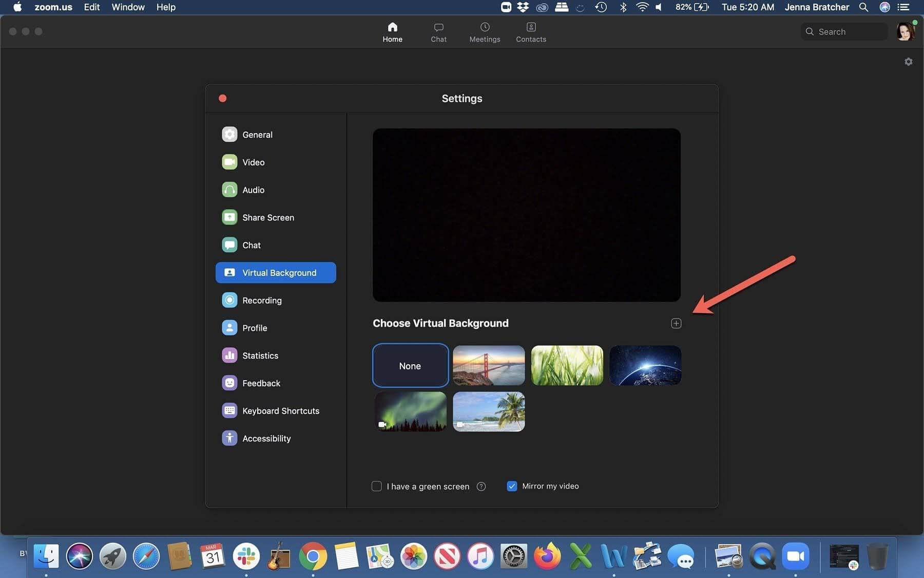Switch to Contacts tab

pyautogui.click(x=531, y=32)
